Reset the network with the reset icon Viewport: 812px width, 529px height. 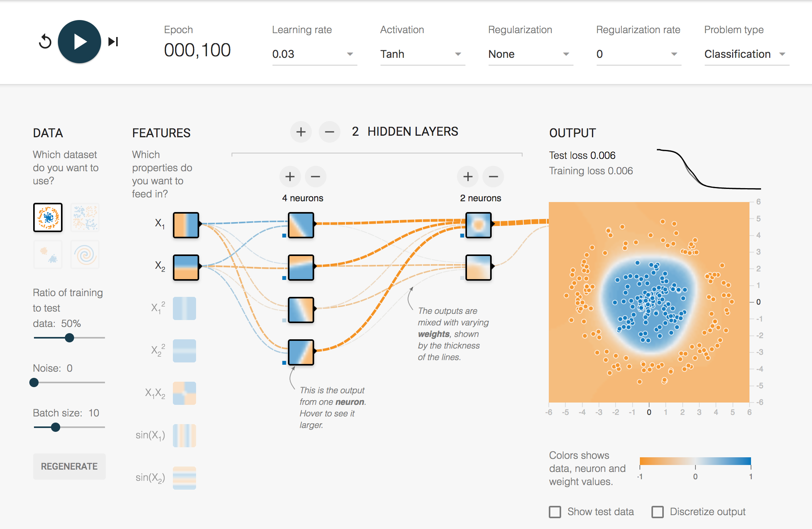click(46, 41)
